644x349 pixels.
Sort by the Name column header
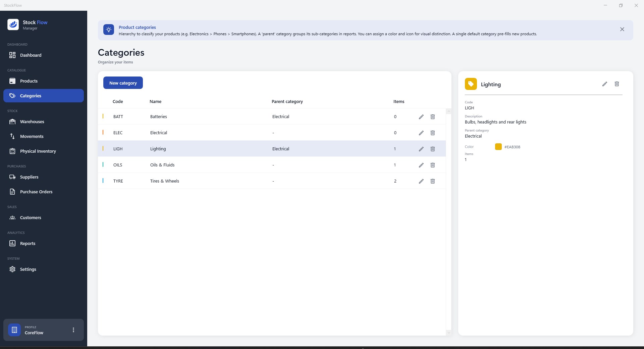[156, 101]
